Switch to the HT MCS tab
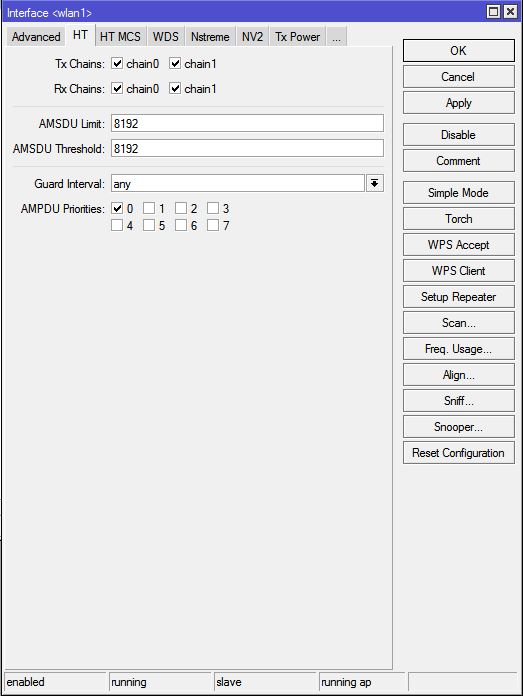The width and height of the screenshot is (523, 696). (120, 37)
